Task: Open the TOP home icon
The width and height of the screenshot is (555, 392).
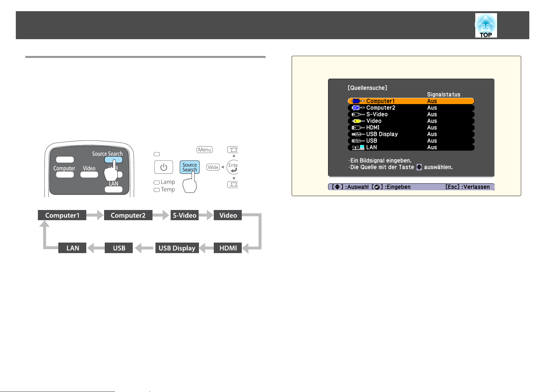Action: tap(486, 25)
